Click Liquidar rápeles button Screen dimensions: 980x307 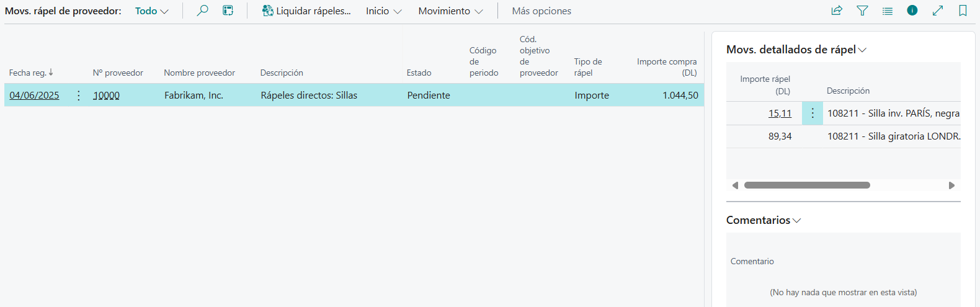pos(306,11)
